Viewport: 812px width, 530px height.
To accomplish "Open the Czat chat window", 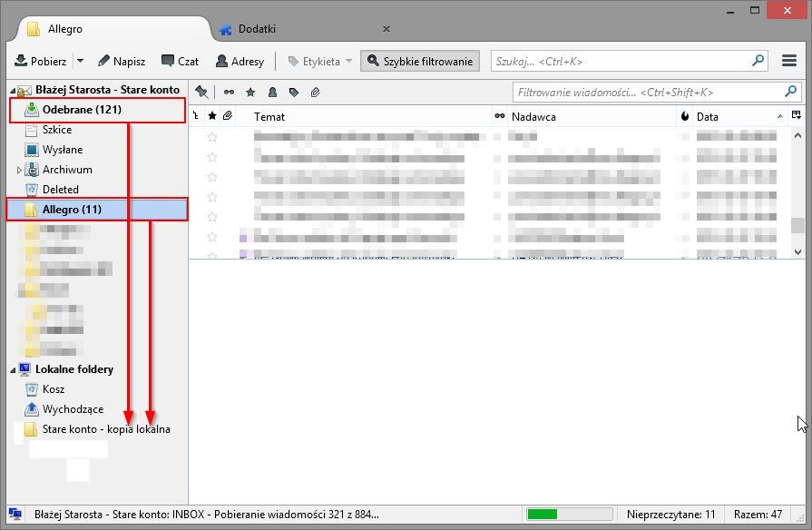I will tap(180, 61).
